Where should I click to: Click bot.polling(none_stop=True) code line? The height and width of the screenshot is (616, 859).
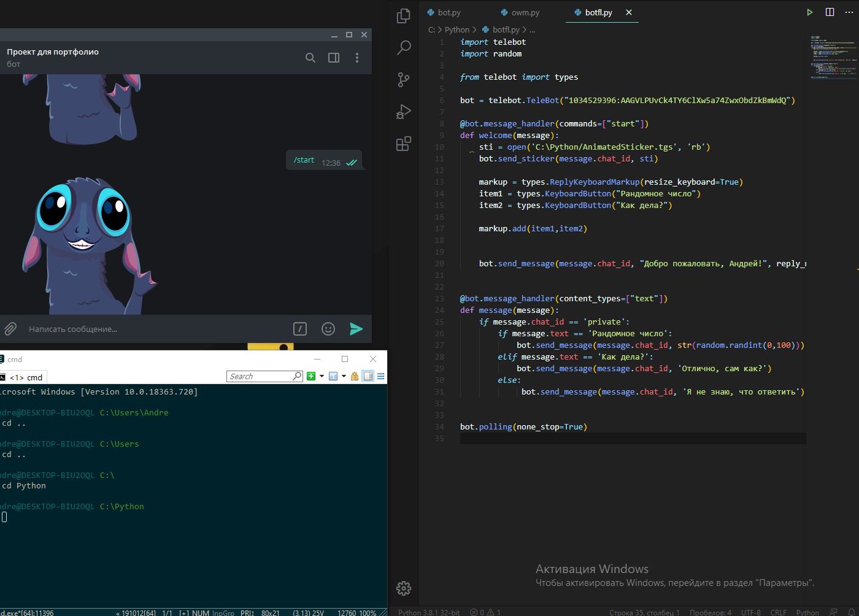[x=523, y=427]
